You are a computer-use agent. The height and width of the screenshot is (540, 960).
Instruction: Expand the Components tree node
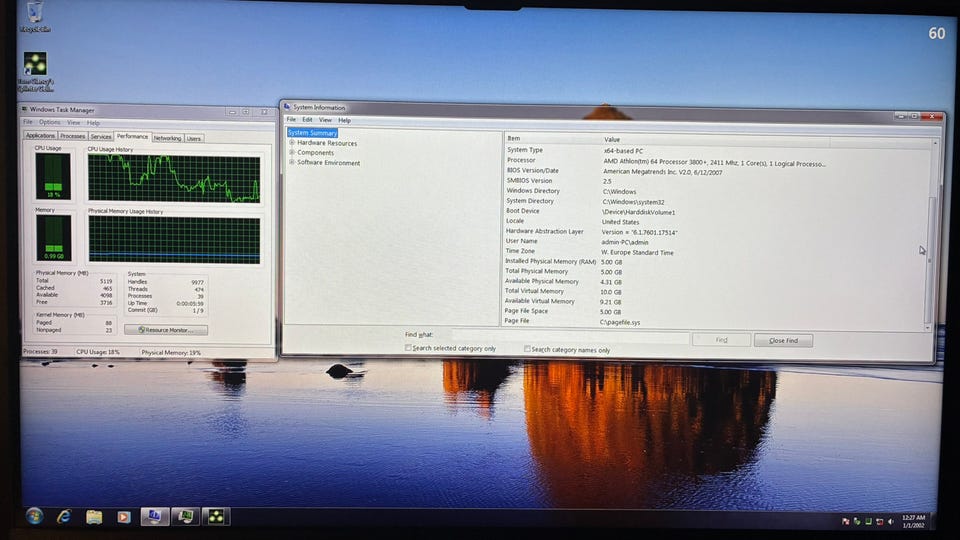(x=292, y=153)
